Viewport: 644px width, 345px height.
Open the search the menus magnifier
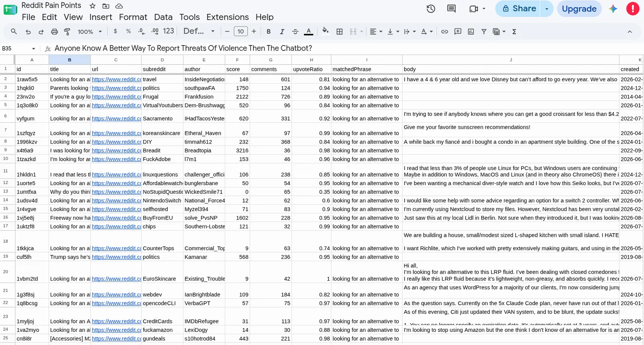coord(14,31)
